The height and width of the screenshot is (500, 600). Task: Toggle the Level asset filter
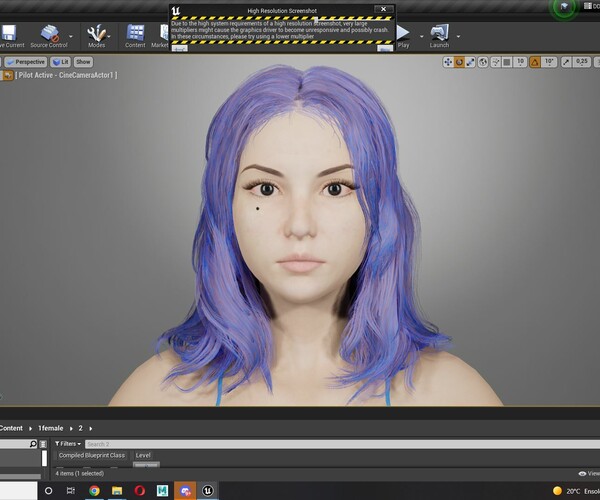[143, 455]
